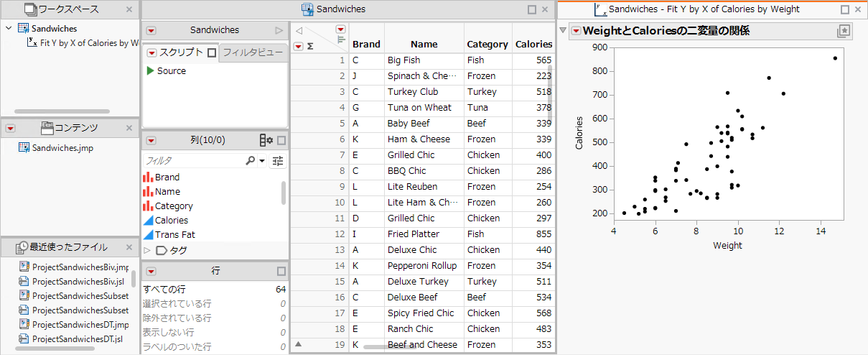Maximize the Fit Y by X report pane
The height and width of the screenshot is (355, 868).
[x=845, y=9]
